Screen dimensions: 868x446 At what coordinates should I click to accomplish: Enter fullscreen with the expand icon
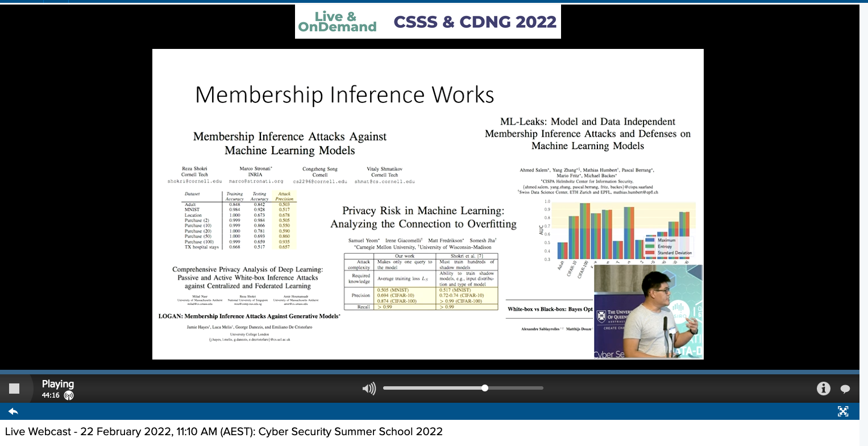(843, 411)
